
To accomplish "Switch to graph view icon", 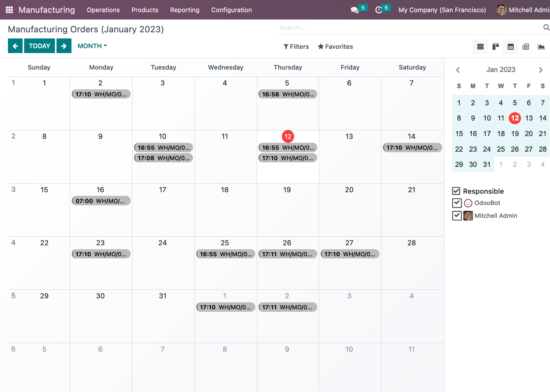I will tap(541, 47).
